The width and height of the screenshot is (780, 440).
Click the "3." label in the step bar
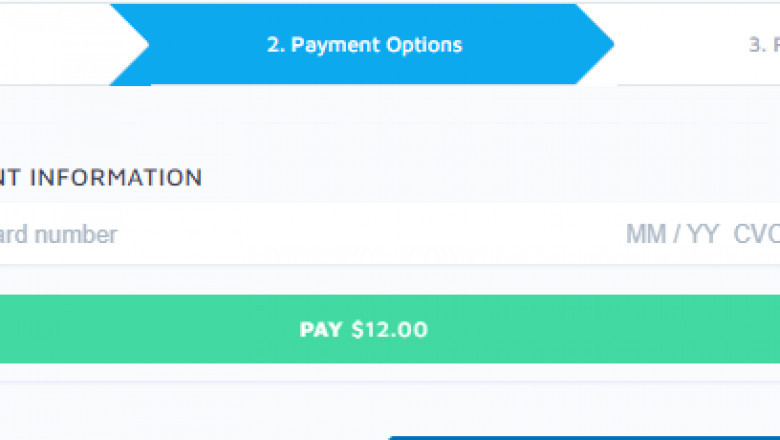point(758,45)
